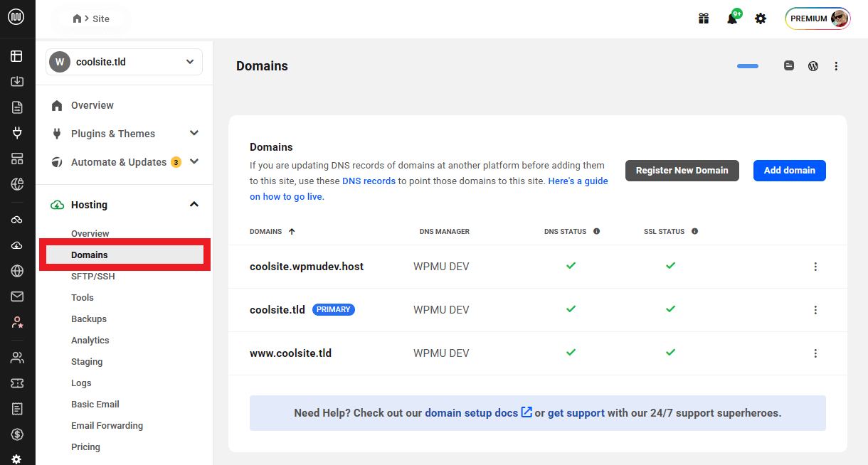Open the PREMIUM profile avatar menu

(x=818, y=18)
